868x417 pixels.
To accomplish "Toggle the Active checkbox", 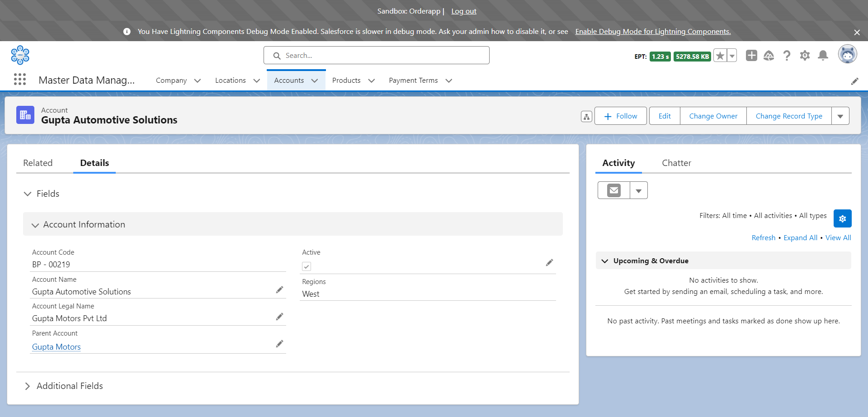I will pyautogui.click(x=307, y=266).
